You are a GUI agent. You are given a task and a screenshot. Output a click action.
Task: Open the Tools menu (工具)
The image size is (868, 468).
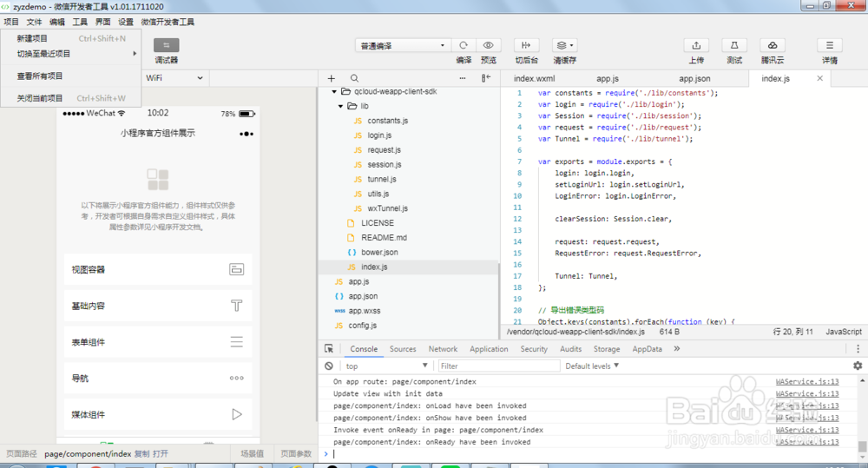pos(80,22)
